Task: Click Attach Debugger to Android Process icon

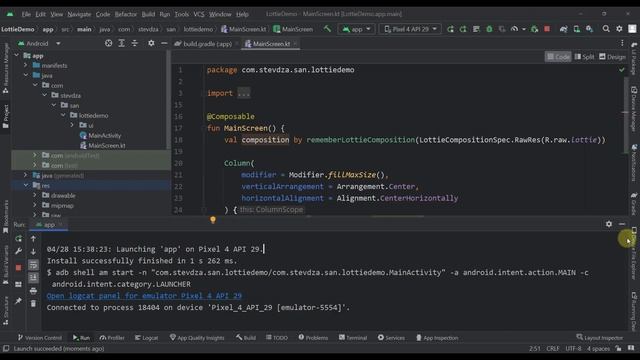Action: (x=534, y=29)
